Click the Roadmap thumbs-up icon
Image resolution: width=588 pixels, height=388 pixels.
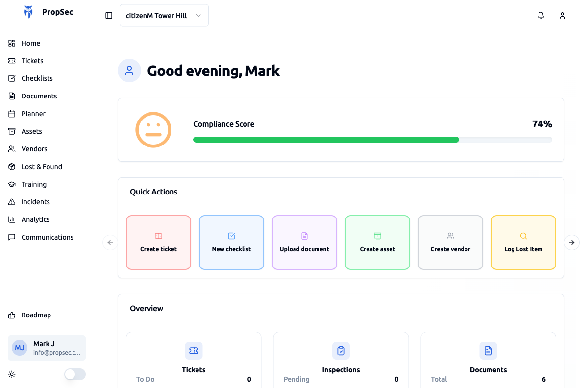(x=12, y=315)
